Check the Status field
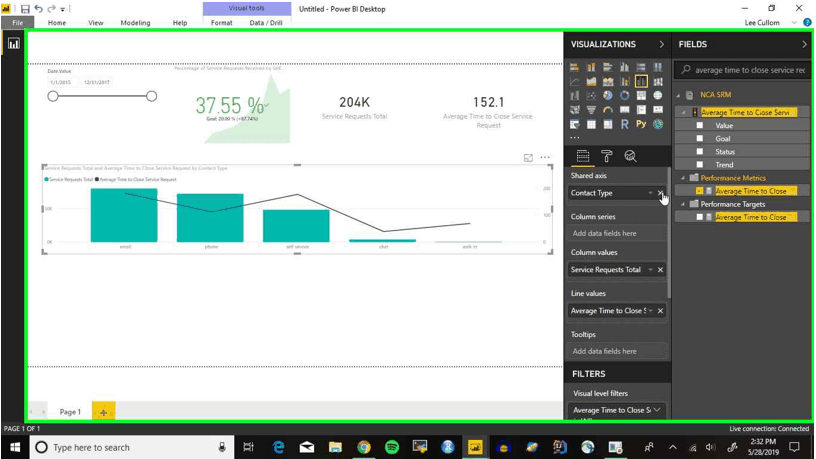816x459 pixels. pos(699,151)
